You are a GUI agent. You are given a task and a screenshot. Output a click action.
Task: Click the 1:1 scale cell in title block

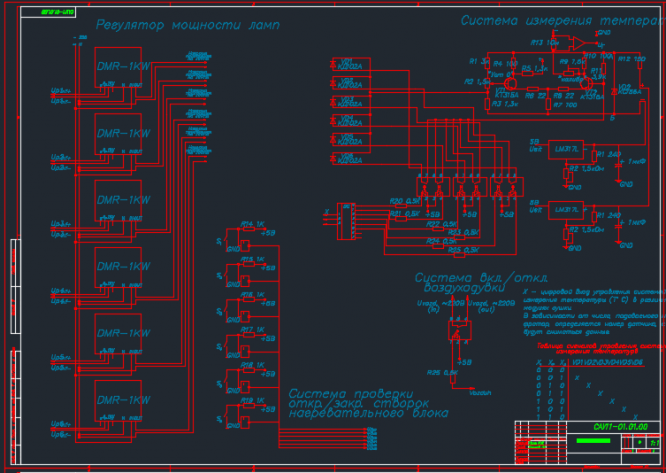[654, 442]
